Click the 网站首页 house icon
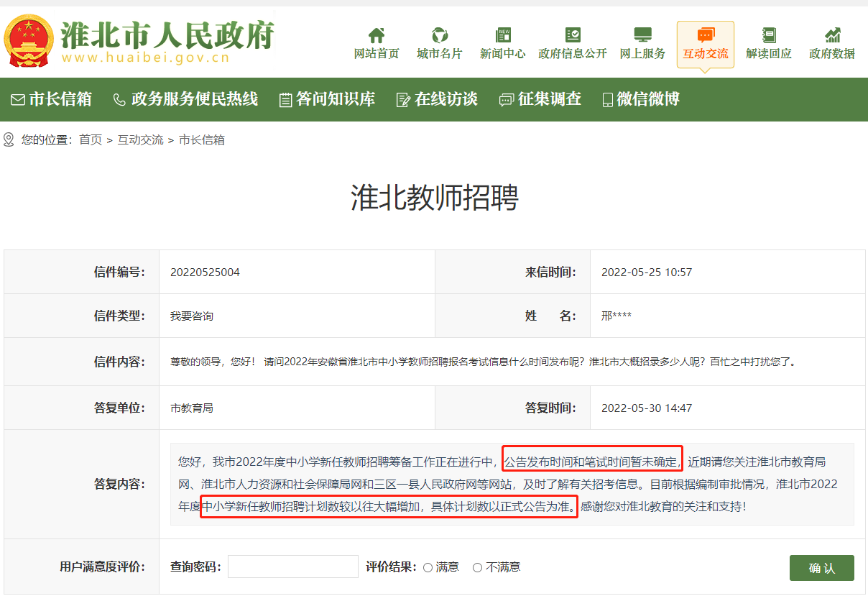Screen dimensions: 868x596 tap(377, 35)
